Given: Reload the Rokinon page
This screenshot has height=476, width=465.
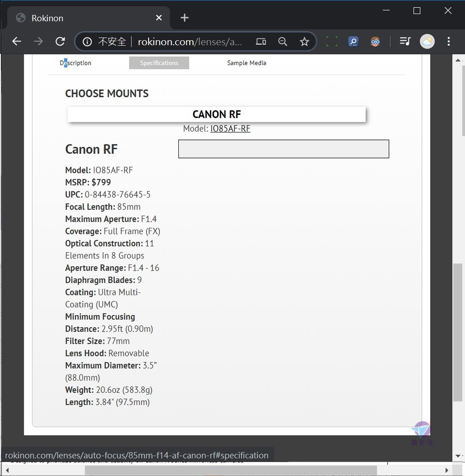Looking at the screenshot, I should point(60,41).
